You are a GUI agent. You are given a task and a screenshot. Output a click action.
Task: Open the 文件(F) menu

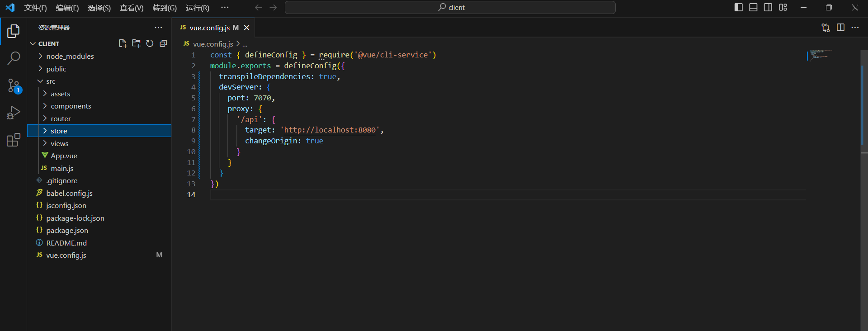tap(35, 8)
